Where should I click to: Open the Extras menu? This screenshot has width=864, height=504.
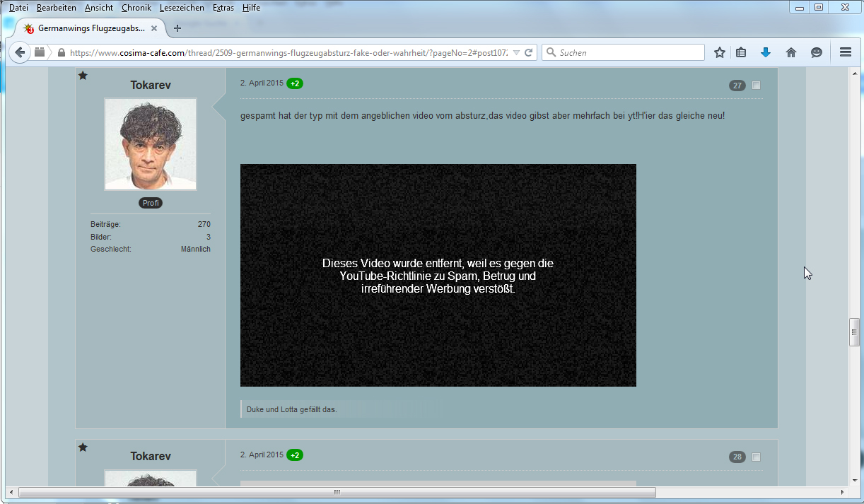(x=223, y=8)
